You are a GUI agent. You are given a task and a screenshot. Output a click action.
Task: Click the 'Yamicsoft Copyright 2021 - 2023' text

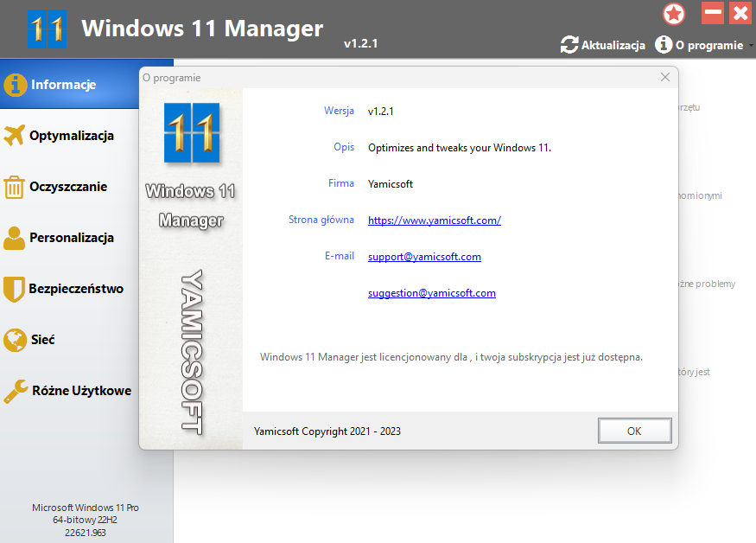(x=327, y=431)
